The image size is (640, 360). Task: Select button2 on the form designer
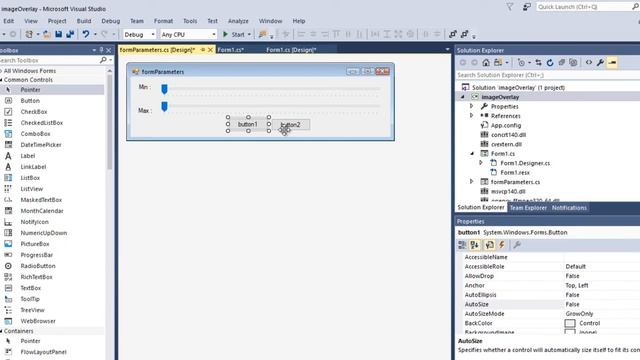pyautogui.click(x=290, y=124)
